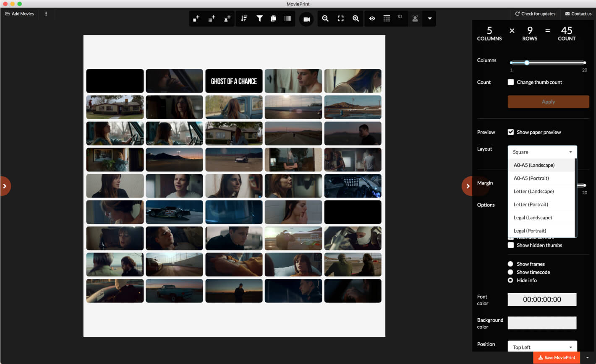596x364 pixels.
Task: Open the arrow next to Save MoviePrint
Action: 587,358
